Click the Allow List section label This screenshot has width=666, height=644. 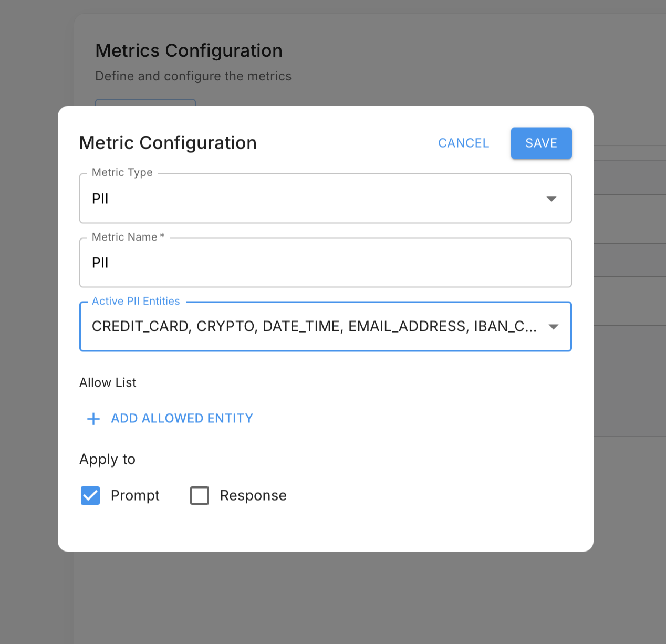108,382
